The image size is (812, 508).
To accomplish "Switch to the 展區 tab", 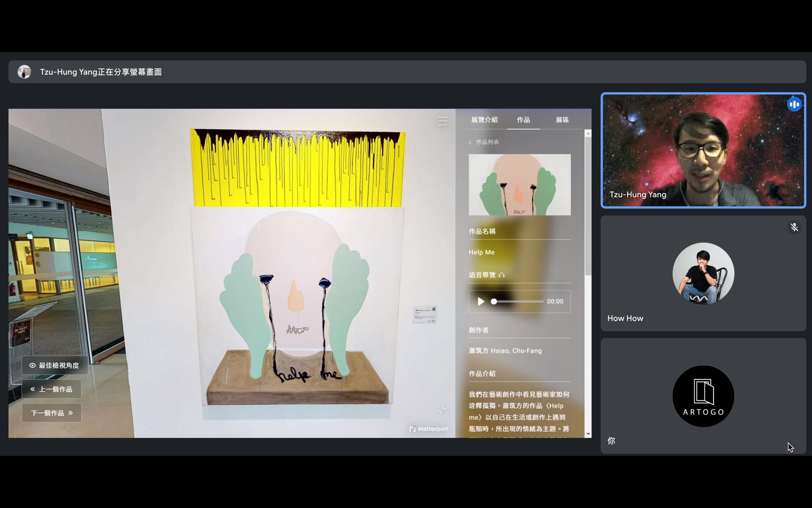I will coord(562,120).
